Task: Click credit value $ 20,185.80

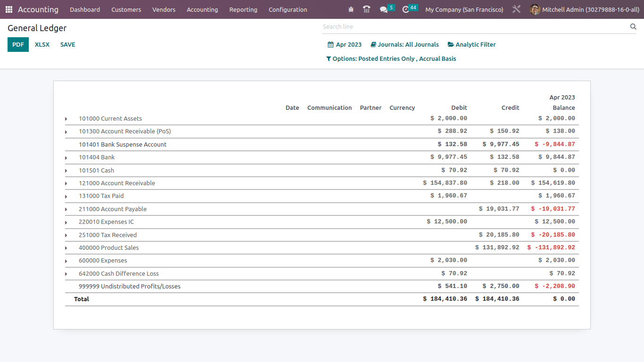Action: (x=499, y=235)
